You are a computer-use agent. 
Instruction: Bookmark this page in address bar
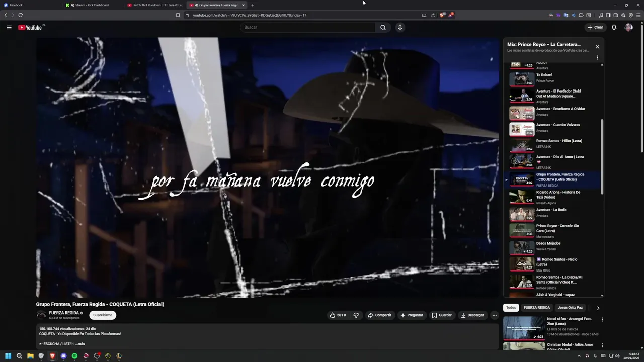tap(178, 15)
